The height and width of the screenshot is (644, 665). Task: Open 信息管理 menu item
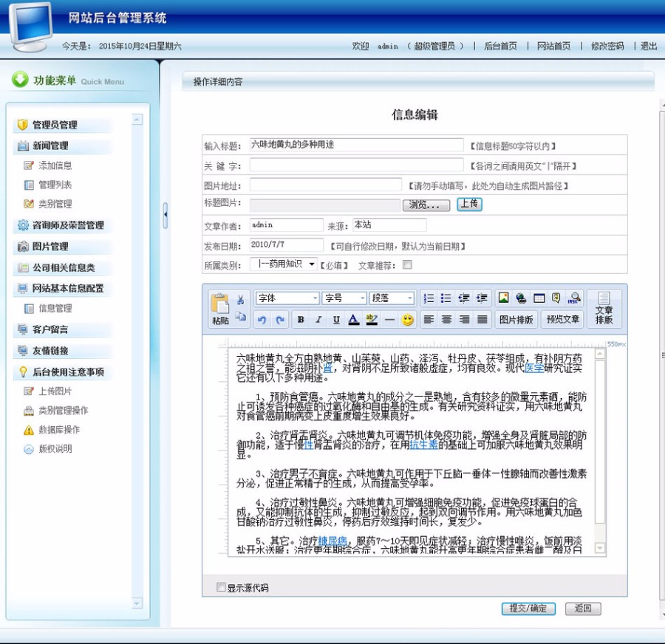[x=55, y=308]
